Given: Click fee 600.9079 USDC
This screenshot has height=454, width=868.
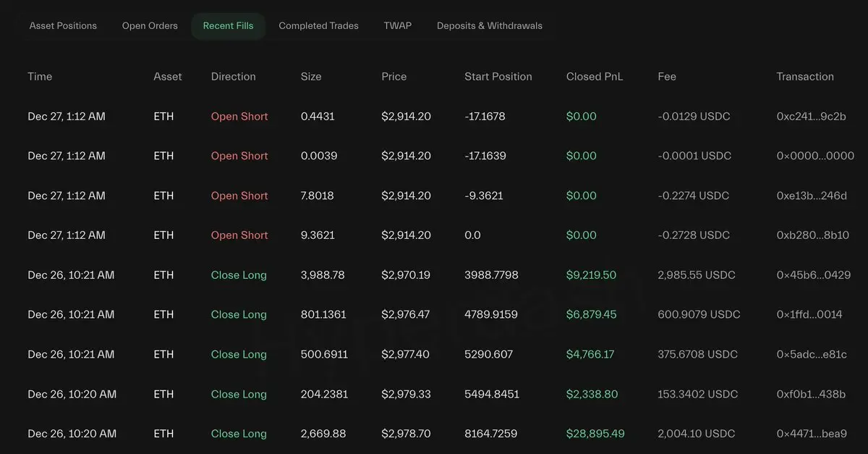Looking at the screenshot, I should (x=699, y=314).
